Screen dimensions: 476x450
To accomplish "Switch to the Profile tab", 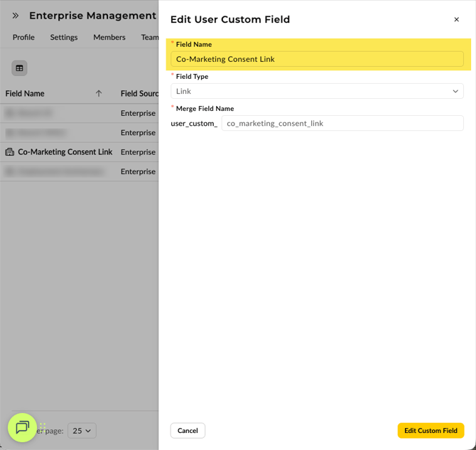I will click(x=23, y=37).
